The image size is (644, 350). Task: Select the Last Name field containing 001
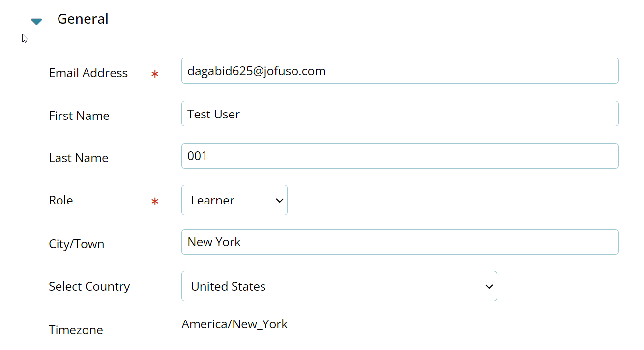tap(400, 156)
